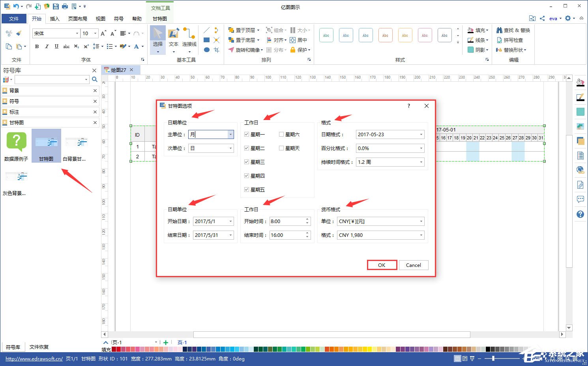Switch to the Insert (插入) tab
The height and width of the screenshot is (366, 588).
tap(54, 19)
